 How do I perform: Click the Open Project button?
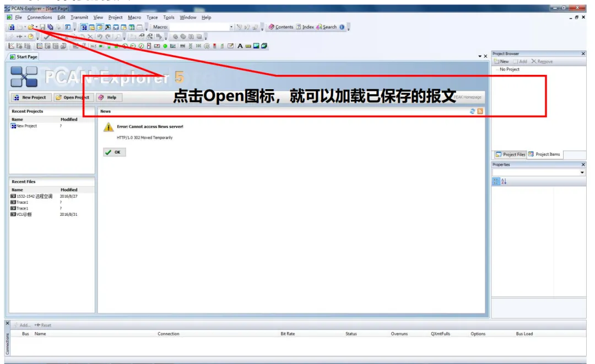point(73,97)
